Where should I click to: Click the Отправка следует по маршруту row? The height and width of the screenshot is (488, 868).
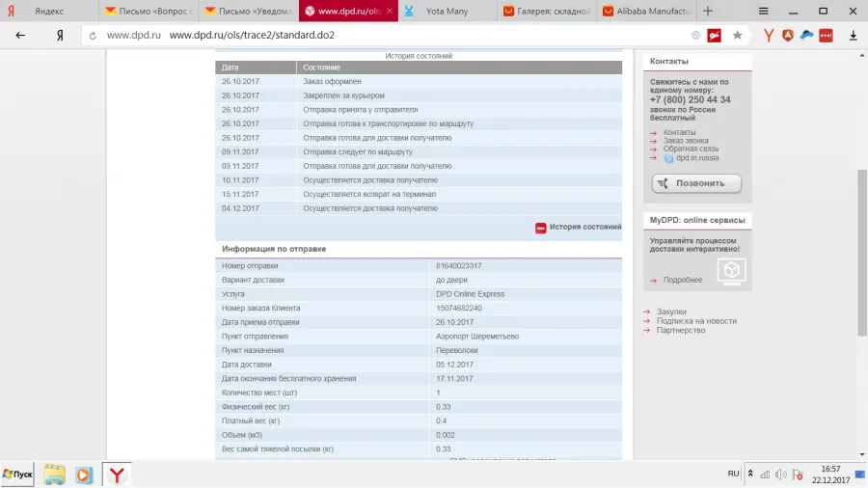[x=419, y=152]
